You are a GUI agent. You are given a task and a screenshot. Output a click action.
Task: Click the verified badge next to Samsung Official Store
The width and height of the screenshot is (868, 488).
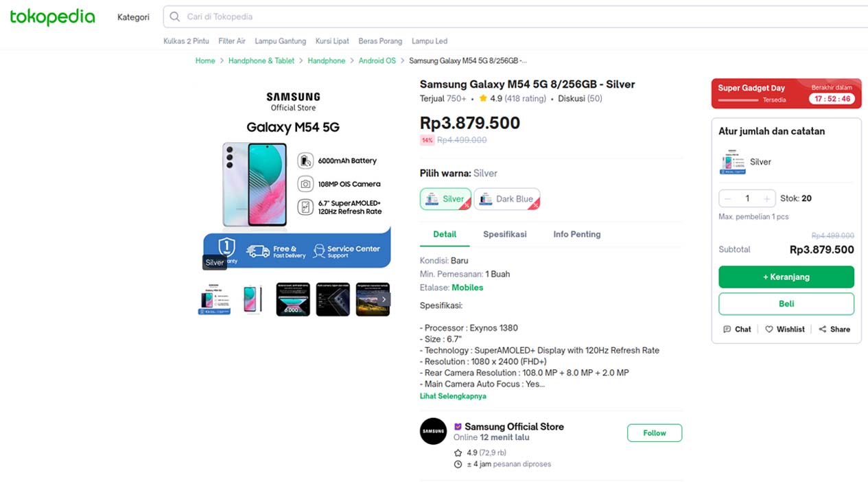458,426
